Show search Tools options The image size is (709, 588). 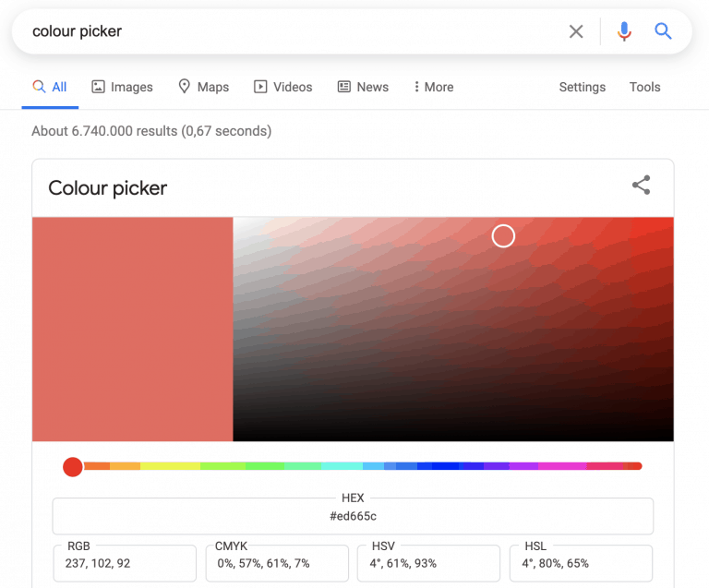pos(644,87)
